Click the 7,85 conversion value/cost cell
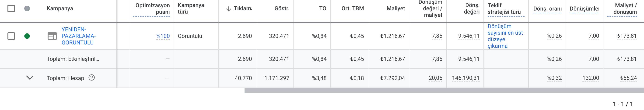The image size is (644, 110). [x=437, y=36]
